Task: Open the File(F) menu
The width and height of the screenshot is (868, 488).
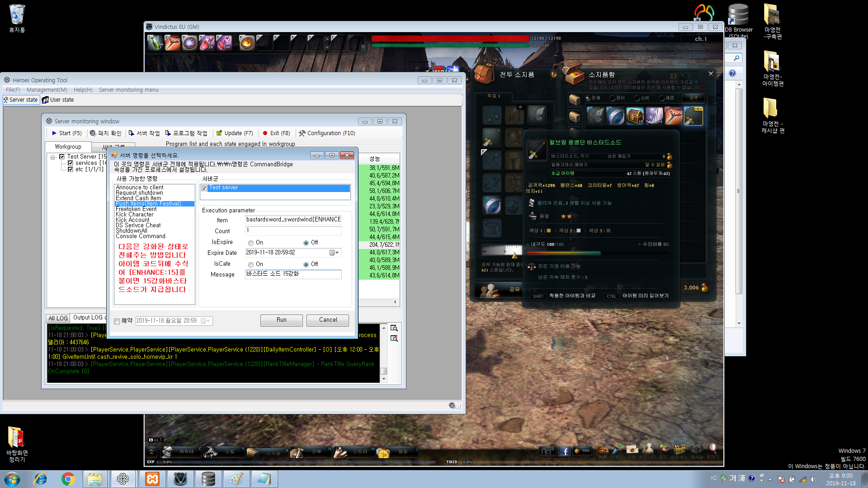Action: 13,90
